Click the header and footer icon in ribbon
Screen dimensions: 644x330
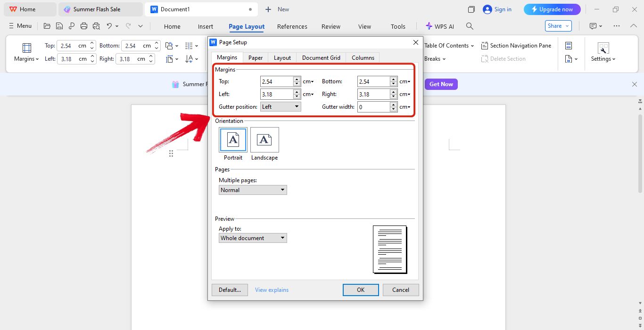tap(569, 46)
